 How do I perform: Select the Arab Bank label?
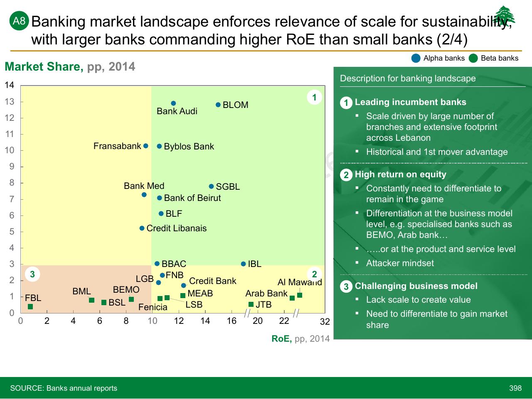click(266, 294)
